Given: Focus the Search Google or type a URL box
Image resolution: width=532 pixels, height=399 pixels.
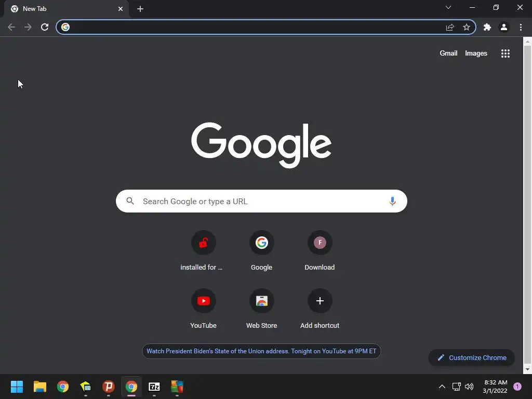Looking at the screenshot, I should (x=261, y=201).
